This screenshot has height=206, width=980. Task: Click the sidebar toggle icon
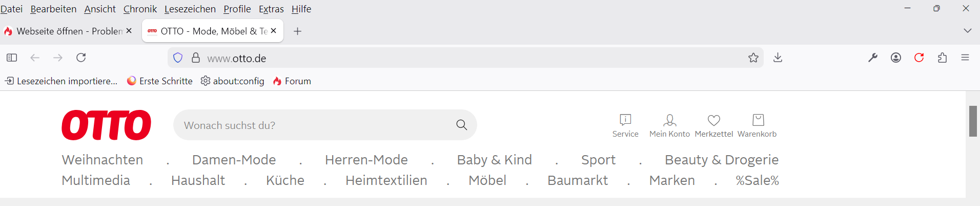click(12, 58)
